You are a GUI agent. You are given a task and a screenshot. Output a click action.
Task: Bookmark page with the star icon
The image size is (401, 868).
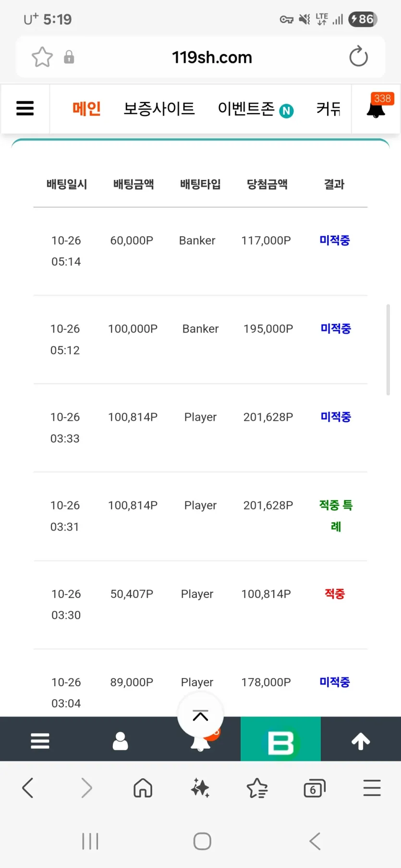pos(42,57)
